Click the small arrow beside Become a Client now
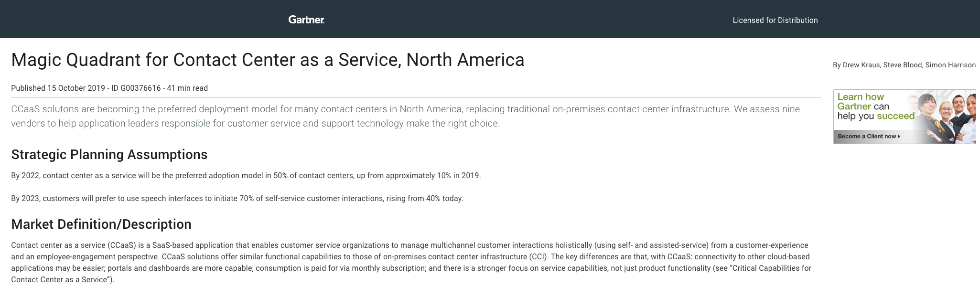Screen dimensions: 980x298 pyautogui.click(x=899, y=136)
